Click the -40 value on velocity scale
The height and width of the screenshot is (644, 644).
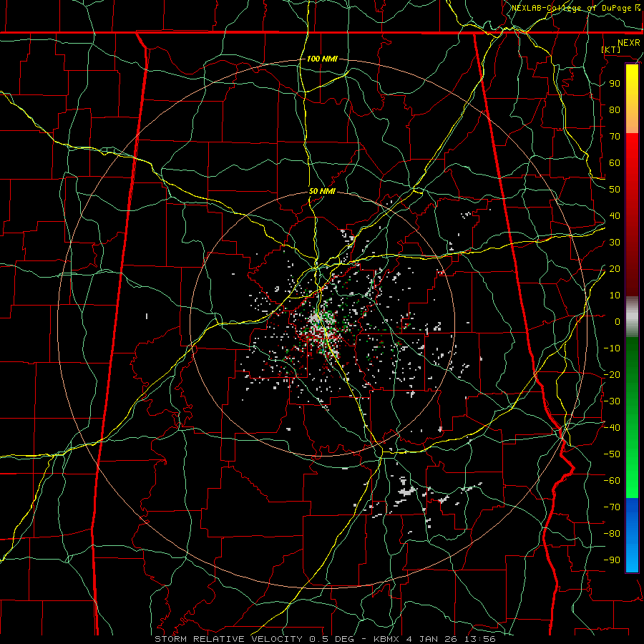tap(612, 428)
